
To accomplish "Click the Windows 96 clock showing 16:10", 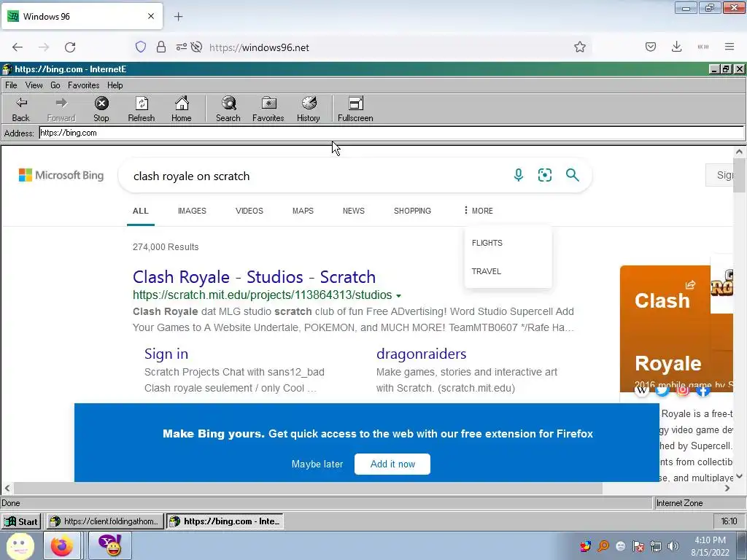I will 729,521.
